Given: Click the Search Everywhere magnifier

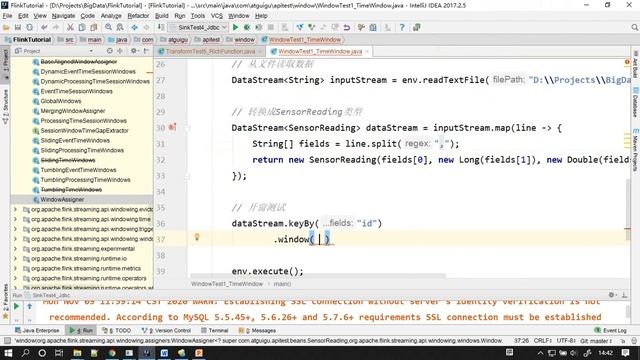Looking at the screenshot, I should [x=634, y=27].
